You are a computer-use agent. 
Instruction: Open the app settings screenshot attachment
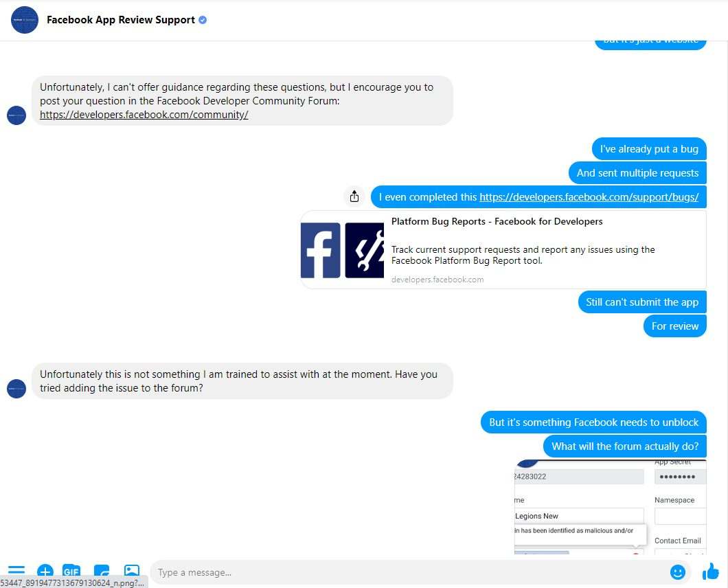pos(610,507)
